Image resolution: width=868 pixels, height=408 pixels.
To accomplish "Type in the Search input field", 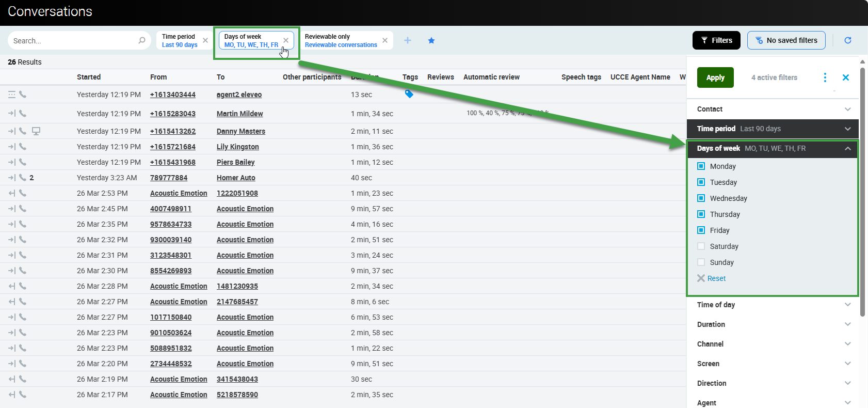I will (72, 41).
